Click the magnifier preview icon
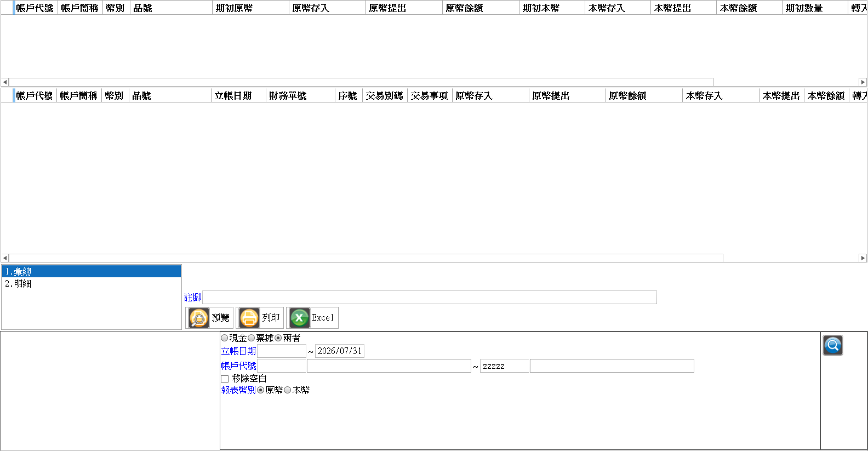This screenshot has width=868, height=451. click(199, 318)
